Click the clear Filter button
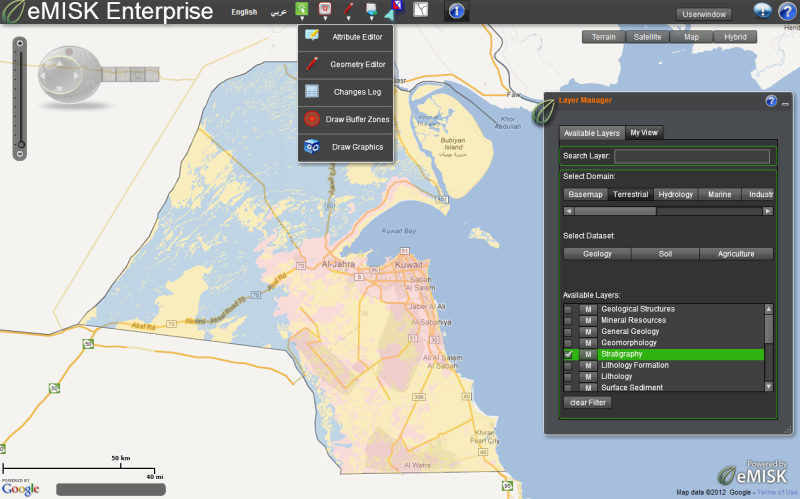The image size is (800, 499). click(x=587, y=402)
